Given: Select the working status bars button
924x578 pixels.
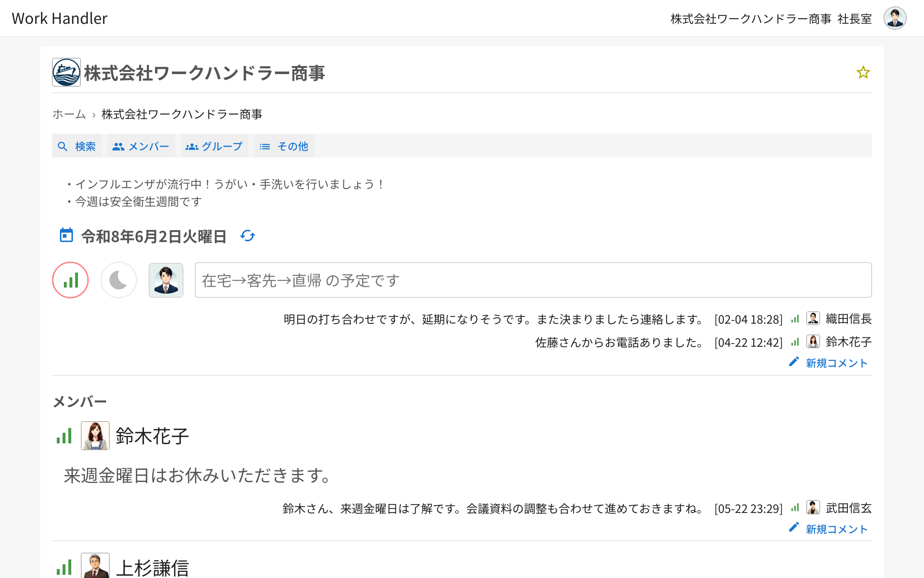Looking at the screenshot, I should 71,280.
